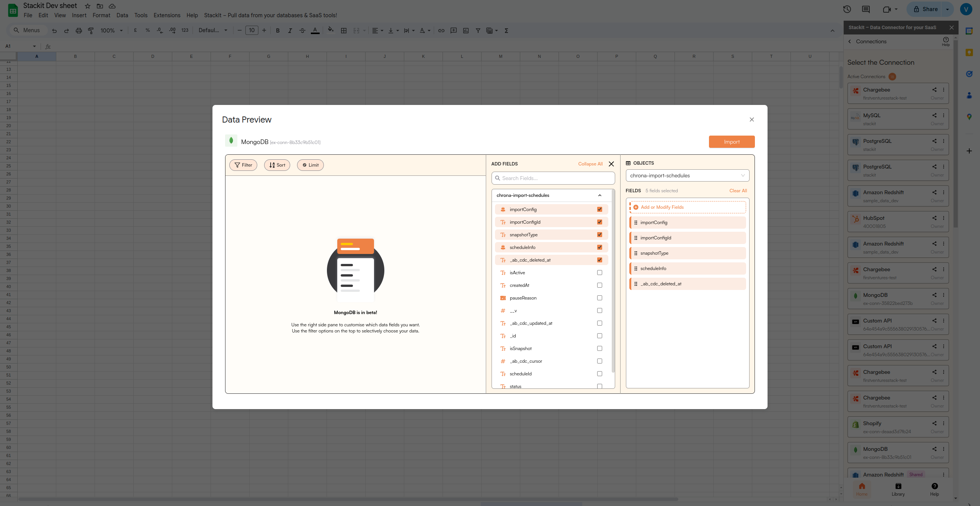Open the three-dot menu for MySQL connection
Image resolution: width=980 pixels, height=506 pixels.
944,115
